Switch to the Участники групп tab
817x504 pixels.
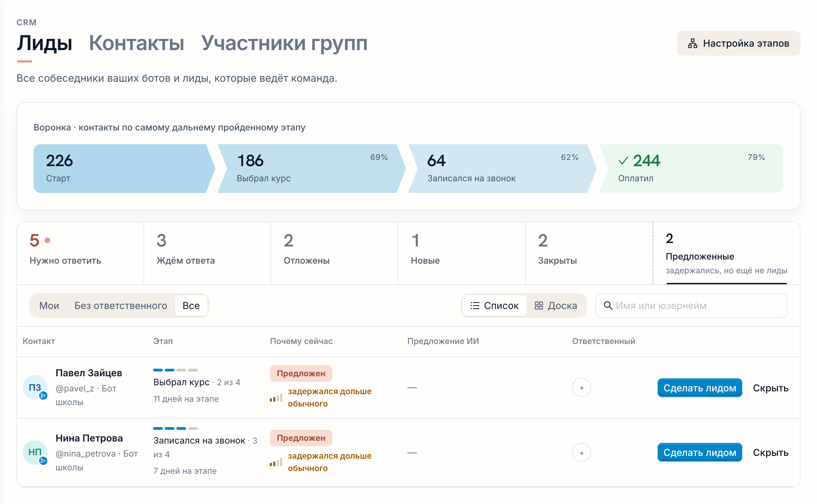point(284,43)
